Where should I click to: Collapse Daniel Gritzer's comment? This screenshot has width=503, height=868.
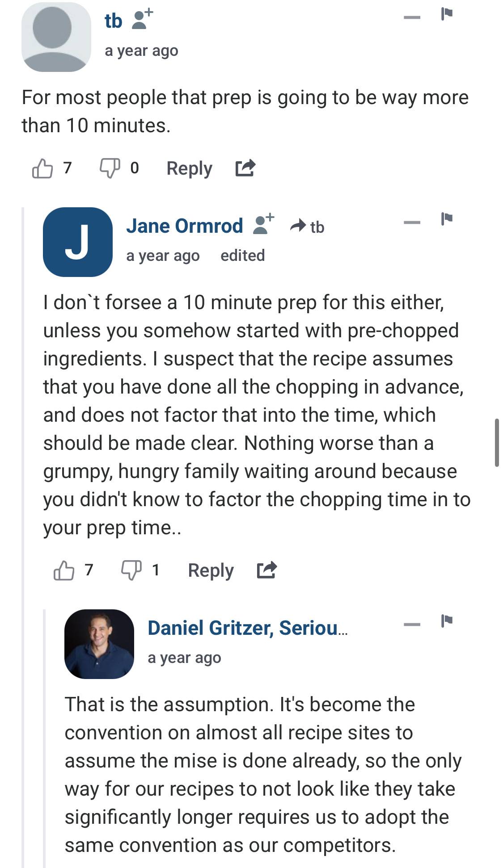412,624
